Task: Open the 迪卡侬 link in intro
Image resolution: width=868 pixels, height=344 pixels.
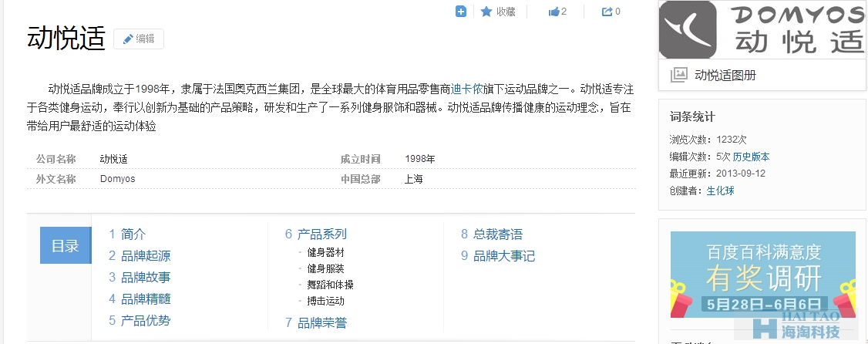Action: point(466,89)
